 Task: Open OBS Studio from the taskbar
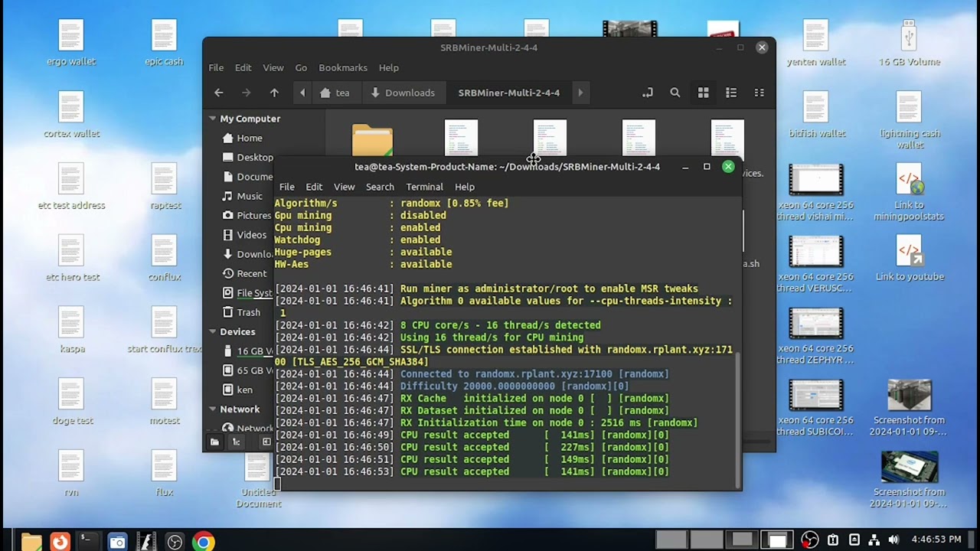tap(175, 542)
